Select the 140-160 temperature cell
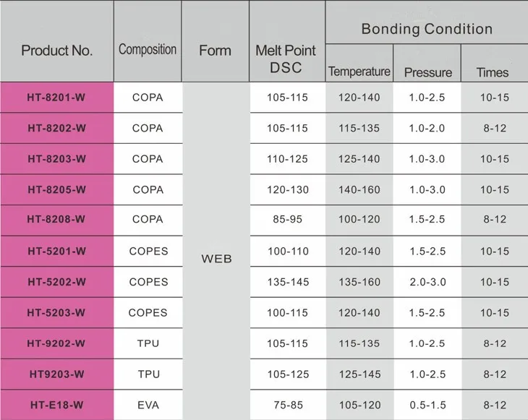Image resolution: width=528 pixels, height=420 pixels. [x=359, y=189]
